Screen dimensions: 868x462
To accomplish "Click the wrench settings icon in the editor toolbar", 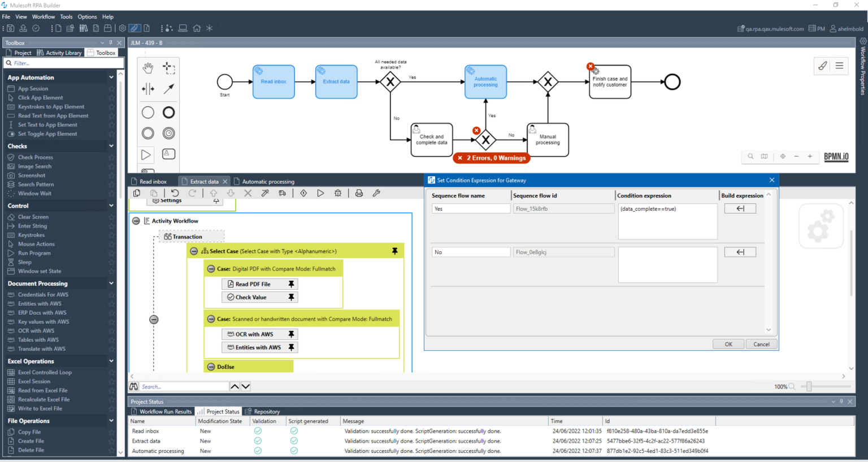I will [x=376, y=193].
